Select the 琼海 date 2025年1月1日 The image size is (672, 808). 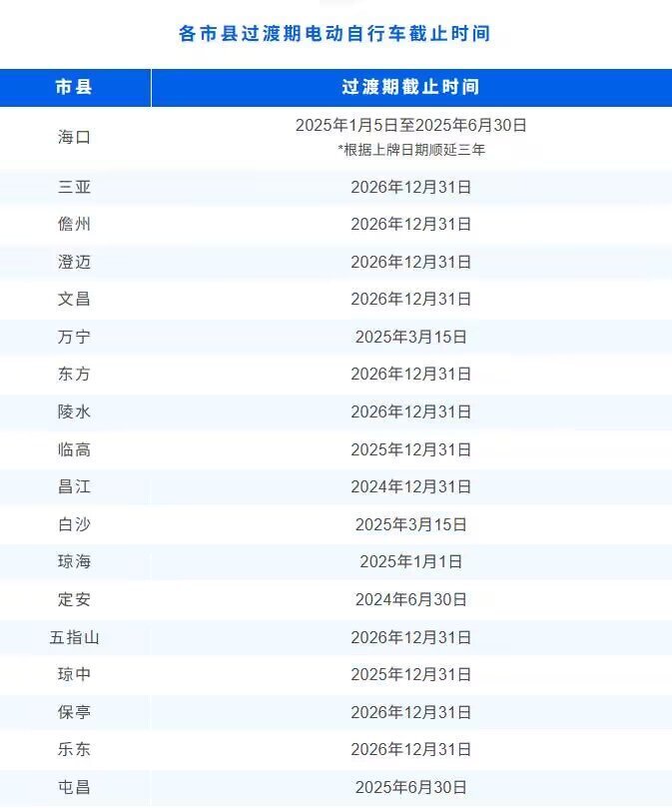coord(411,561)
